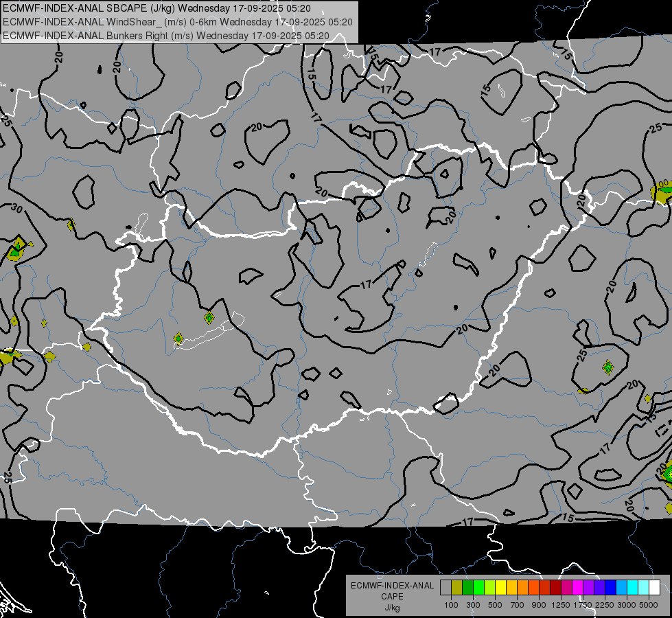Click the legend tick label 700
672x618 pixels.
[x=518, y=605]
